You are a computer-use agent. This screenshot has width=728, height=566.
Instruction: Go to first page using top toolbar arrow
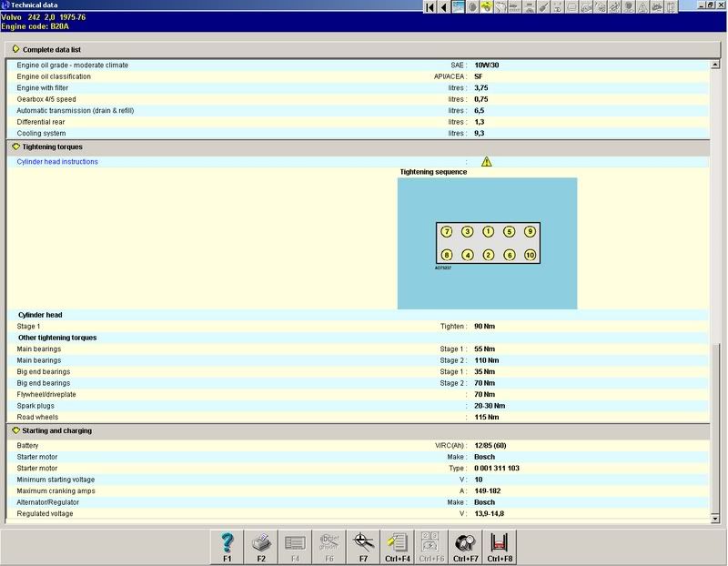430,7
